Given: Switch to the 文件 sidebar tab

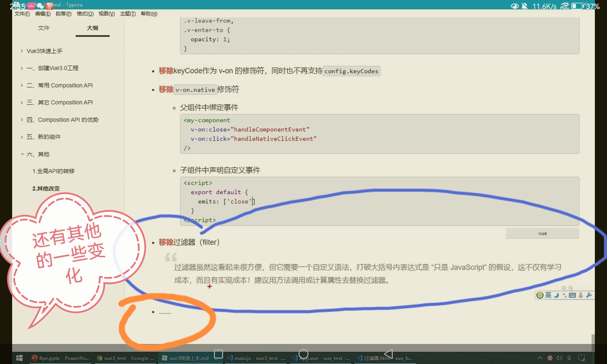Looking at the screenshot, I should [x=44, y=28].
